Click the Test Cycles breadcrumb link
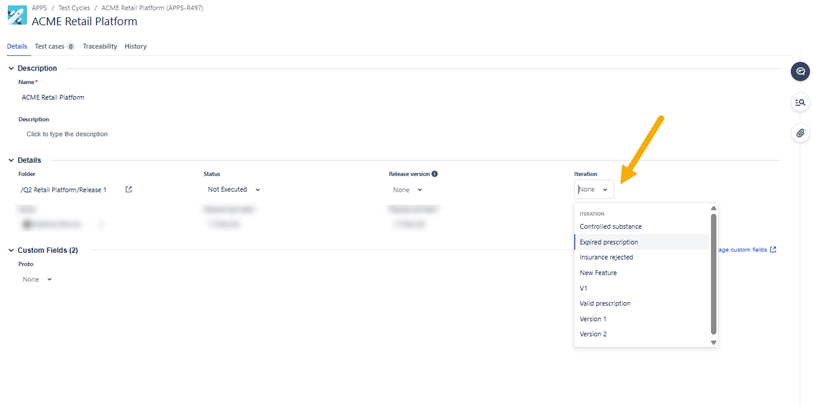813x406 pixels. pyautogui.click(x=74, y=8)
